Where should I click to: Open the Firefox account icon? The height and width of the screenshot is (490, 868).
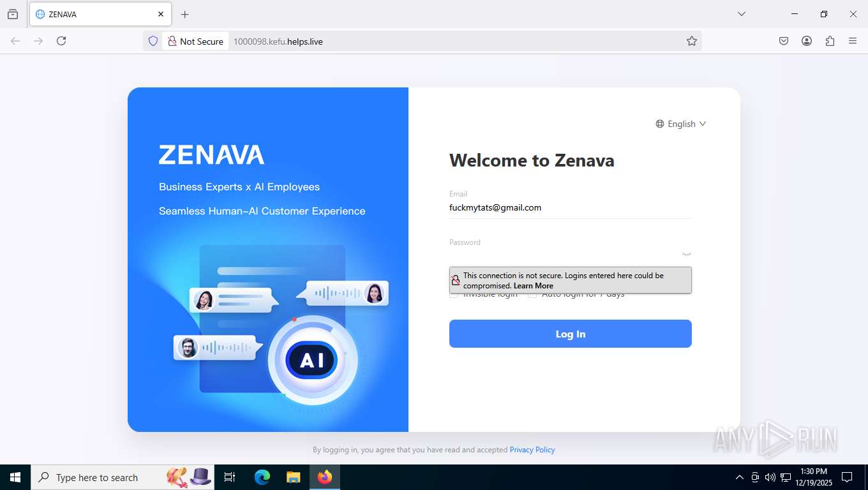[x=807, y=41]
